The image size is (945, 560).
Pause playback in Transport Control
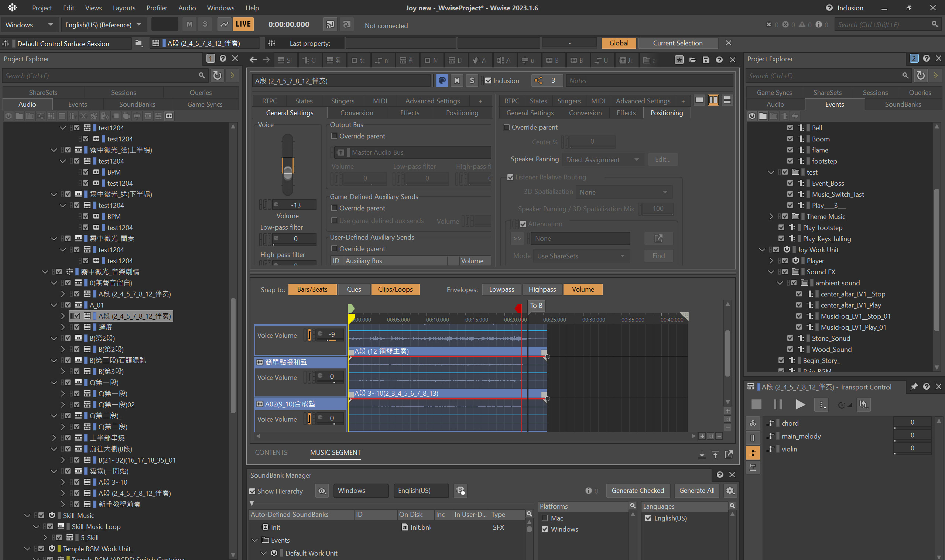[x=778, y=405]
